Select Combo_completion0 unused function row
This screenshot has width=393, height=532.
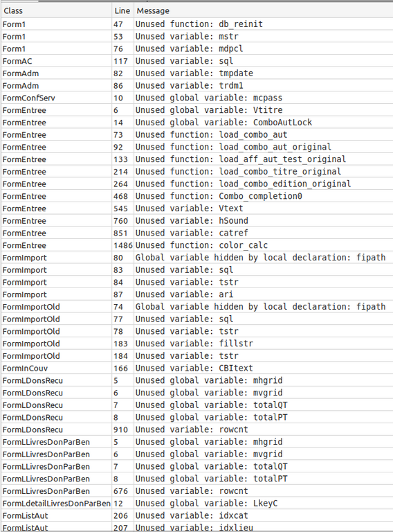click(196, 196)
